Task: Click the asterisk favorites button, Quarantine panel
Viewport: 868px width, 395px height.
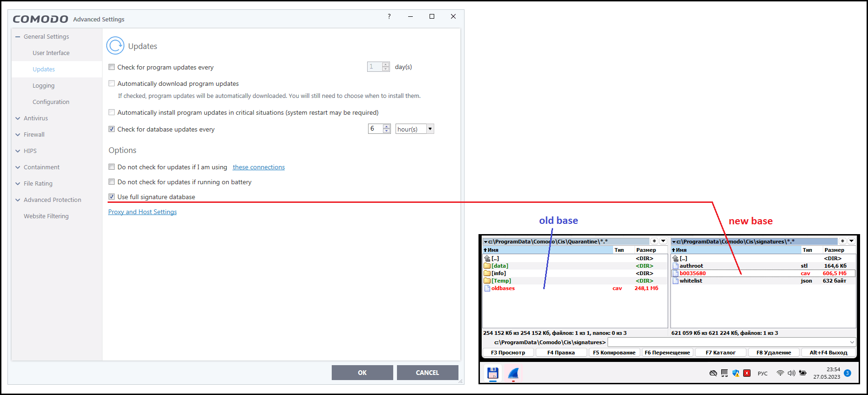Action: 655,241
